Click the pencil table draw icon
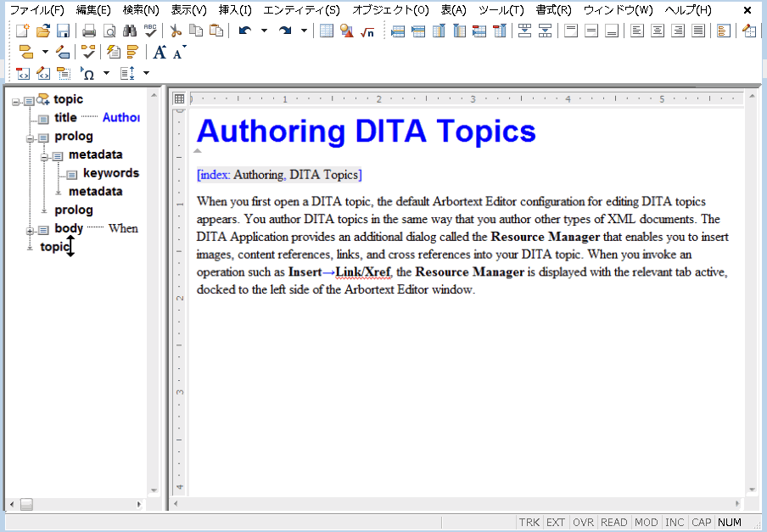The height and width of the screenshot is (532, 767). (749, 31)
